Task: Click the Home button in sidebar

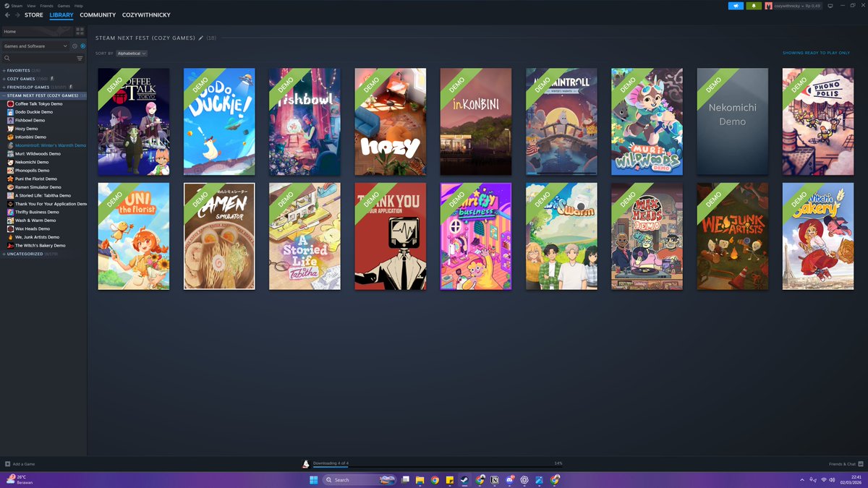Action: [37, 31]
